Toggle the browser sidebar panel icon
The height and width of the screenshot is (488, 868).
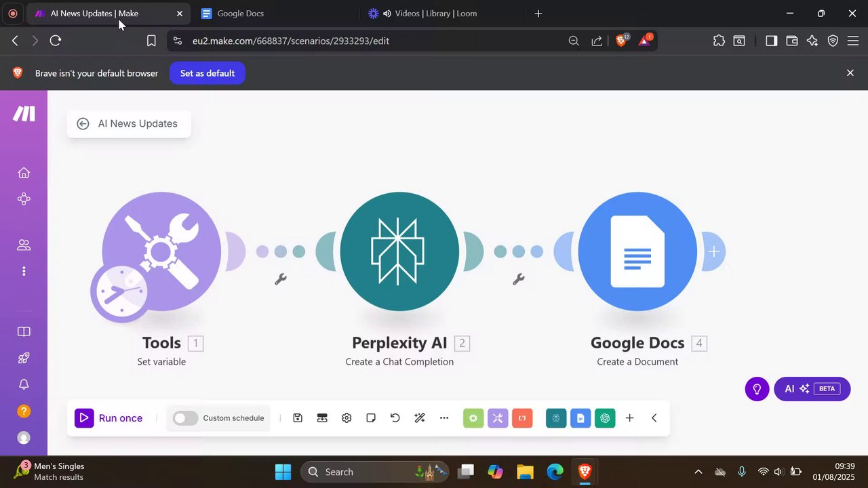771,41
